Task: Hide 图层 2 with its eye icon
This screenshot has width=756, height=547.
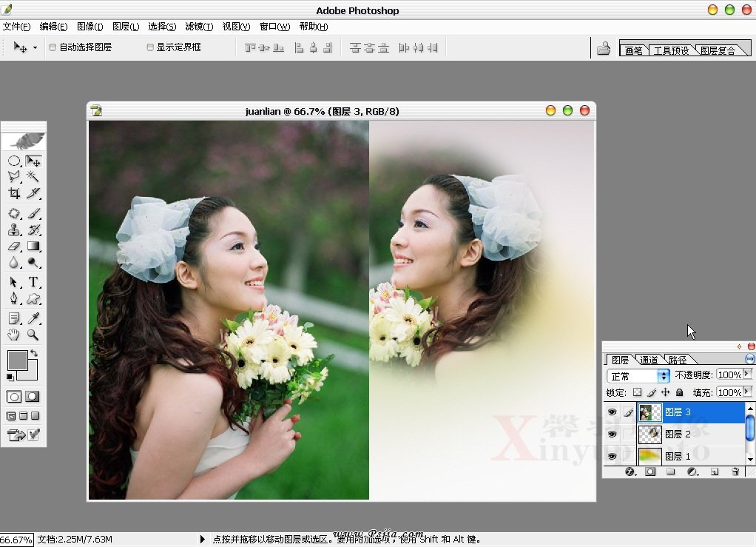Action: coord(612,434)
